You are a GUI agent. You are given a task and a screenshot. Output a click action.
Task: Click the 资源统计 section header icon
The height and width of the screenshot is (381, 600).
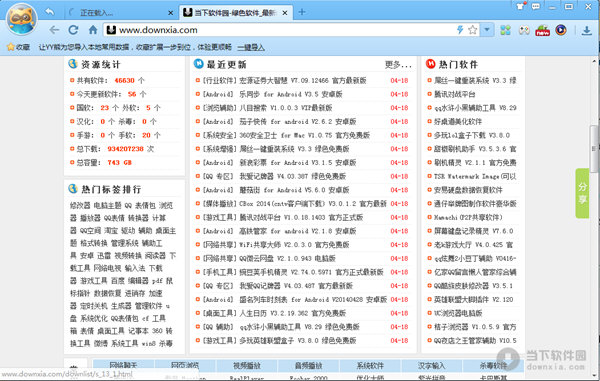coord(73,64)
